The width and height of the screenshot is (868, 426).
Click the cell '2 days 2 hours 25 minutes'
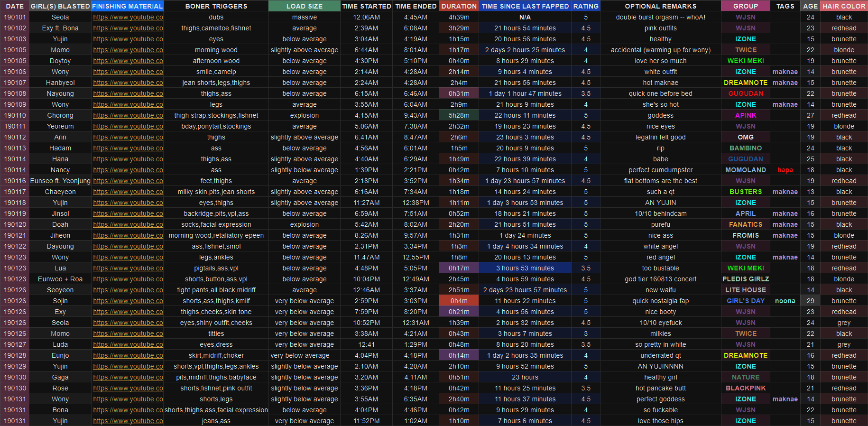pos(525,50)
